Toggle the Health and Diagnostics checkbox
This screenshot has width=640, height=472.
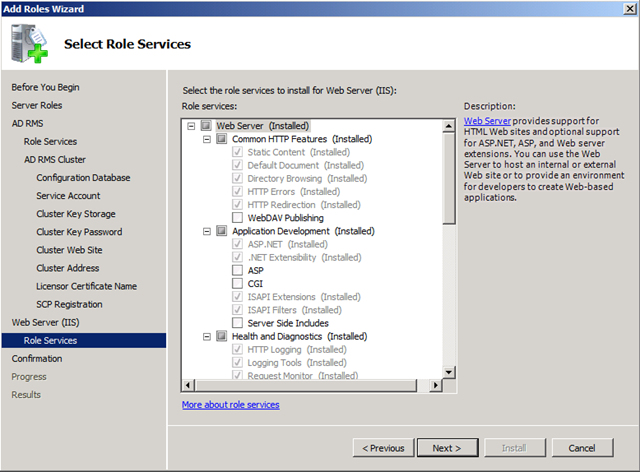(222, 336)
